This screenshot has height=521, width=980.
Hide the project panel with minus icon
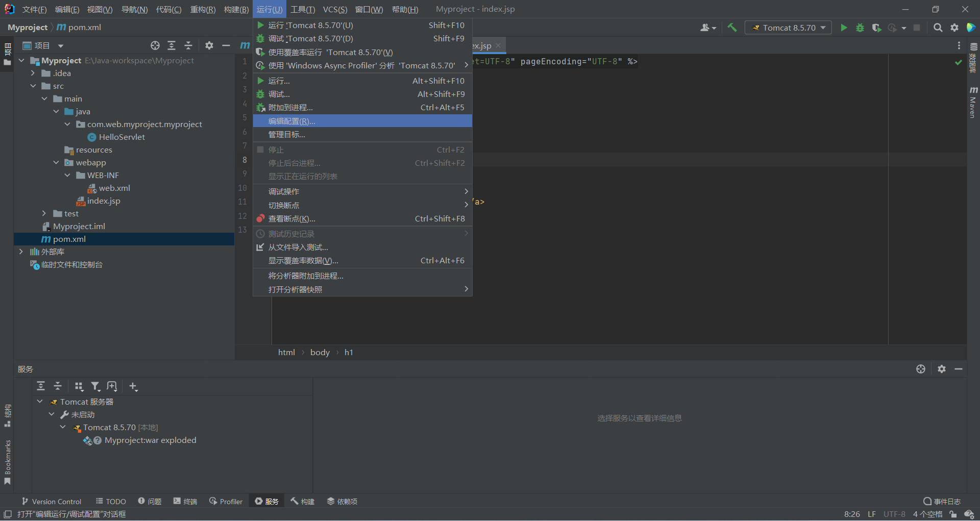226,45
